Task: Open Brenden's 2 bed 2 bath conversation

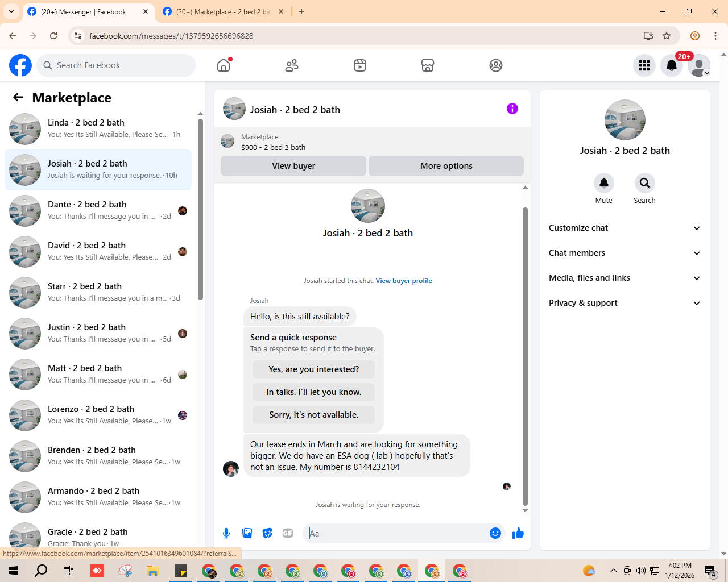Action: click(98, 456)
